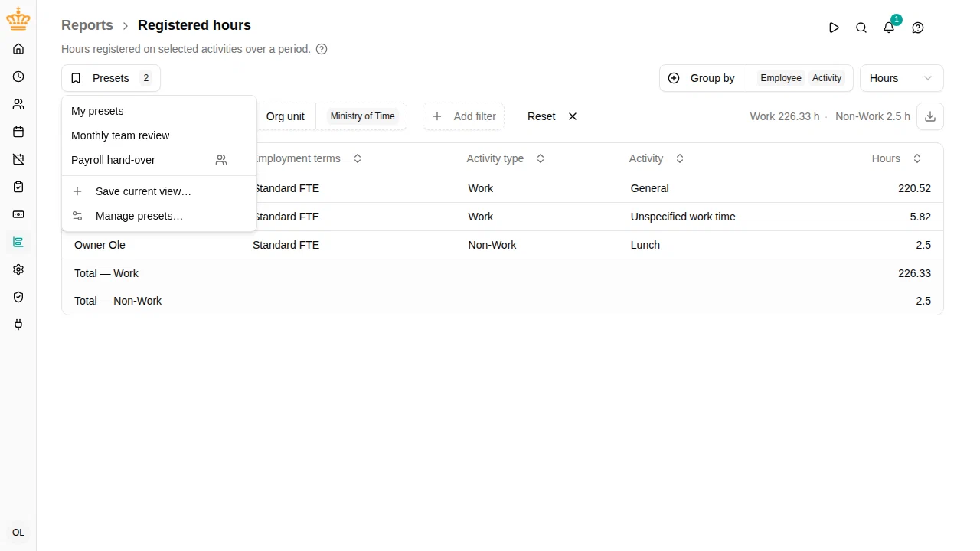Open the help chat bubble icon

tap(918, 28)
